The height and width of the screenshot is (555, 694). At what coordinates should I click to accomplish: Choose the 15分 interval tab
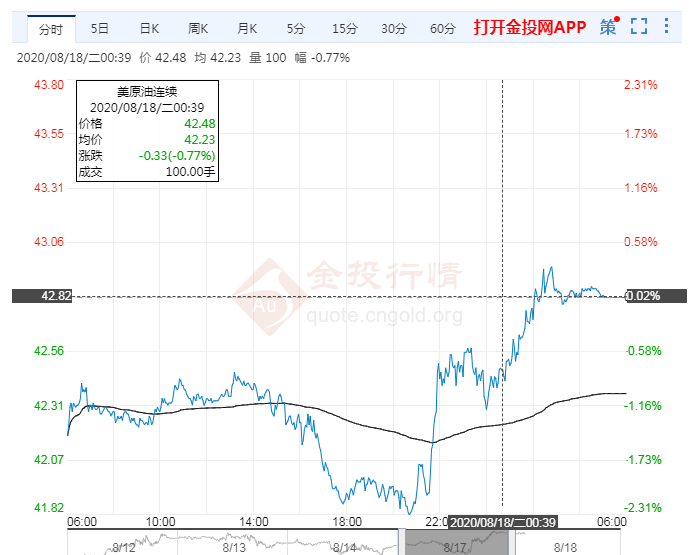point(344,28)
